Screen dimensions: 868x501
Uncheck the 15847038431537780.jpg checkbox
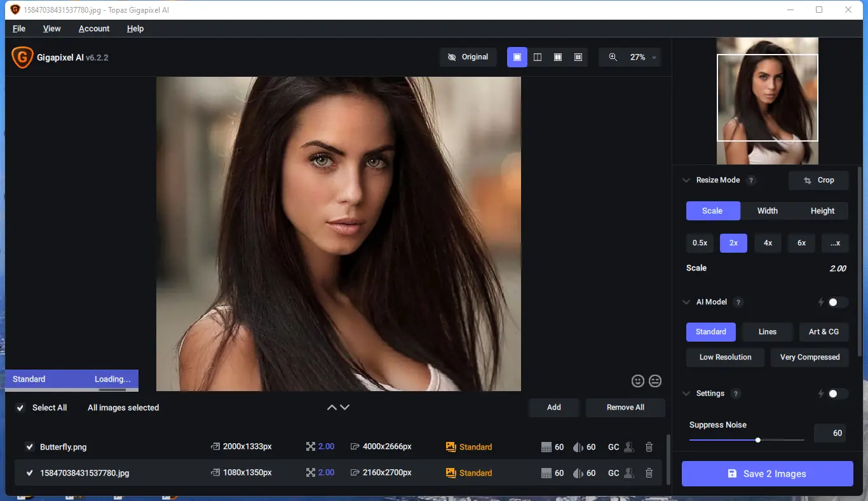click(30, 473)
